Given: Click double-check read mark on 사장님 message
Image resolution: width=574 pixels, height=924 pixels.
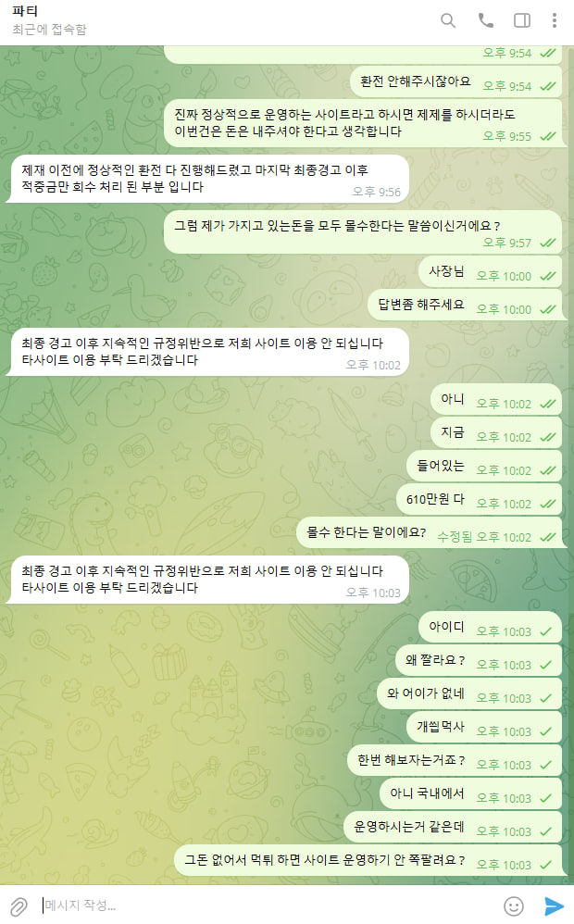Looking at the screenshot, I should pos(547,277).
